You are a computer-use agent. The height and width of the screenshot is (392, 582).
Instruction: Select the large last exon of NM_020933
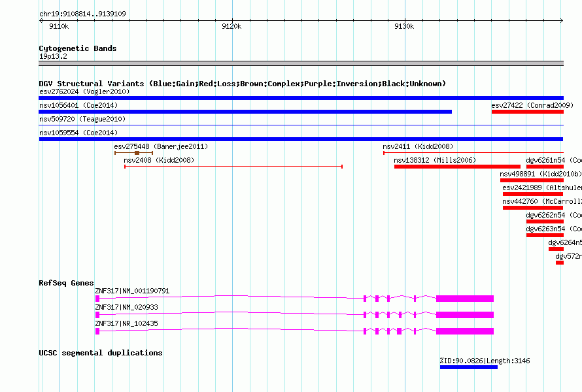465,315
